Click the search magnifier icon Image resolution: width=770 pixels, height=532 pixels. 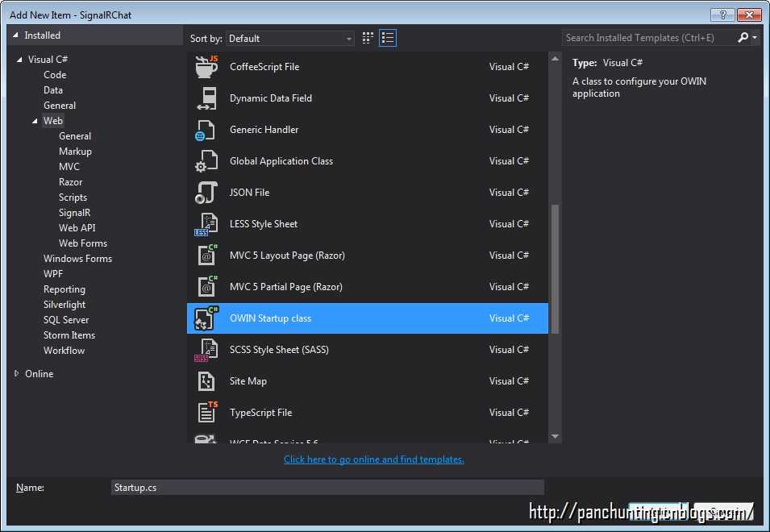(x=743, y=38)
